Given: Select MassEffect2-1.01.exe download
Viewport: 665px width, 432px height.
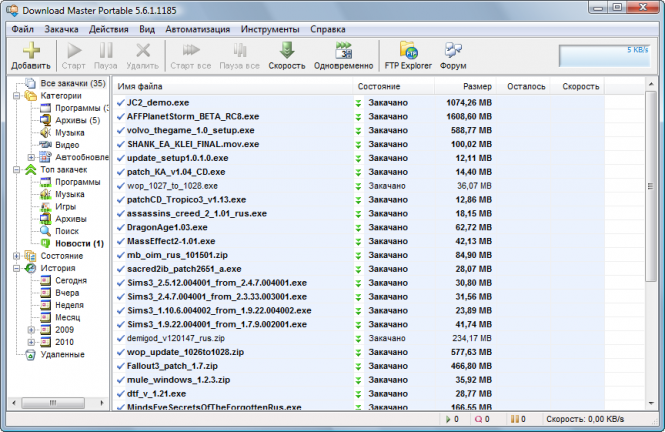Looking at the screenshot, I should tap(359, 241).
